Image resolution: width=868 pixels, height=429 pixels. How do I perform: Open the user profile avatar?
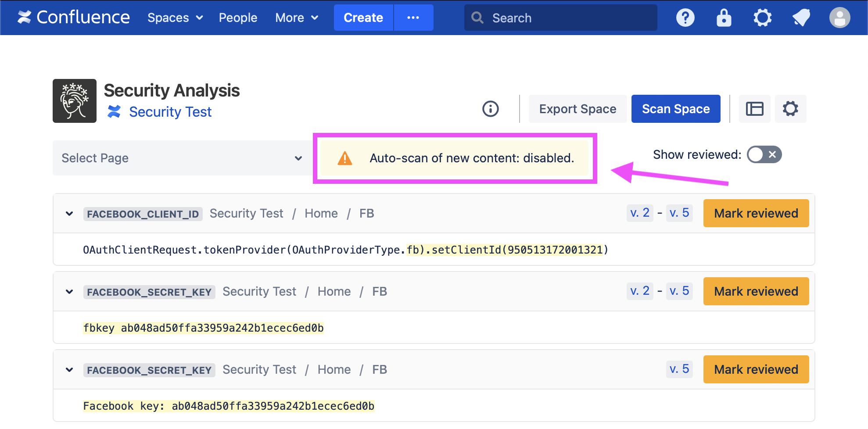tap(839, 18)
